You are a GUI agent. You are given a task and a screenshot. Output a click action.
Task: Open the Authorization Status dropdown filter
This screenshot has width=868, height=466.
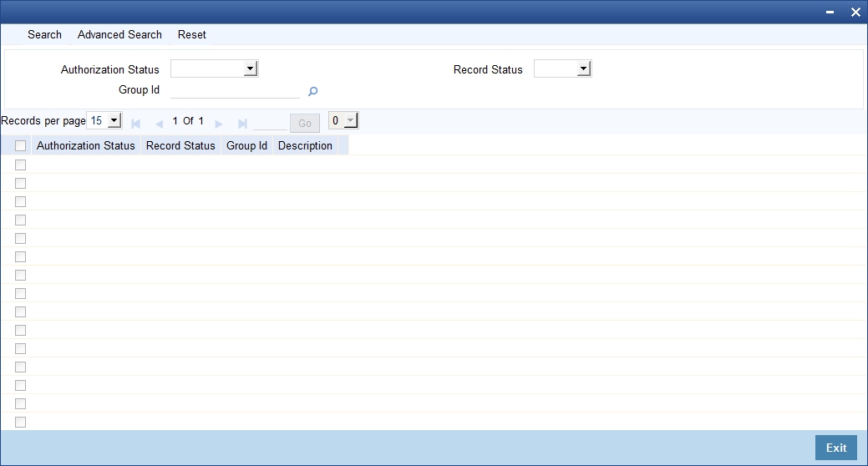point(215,68)
